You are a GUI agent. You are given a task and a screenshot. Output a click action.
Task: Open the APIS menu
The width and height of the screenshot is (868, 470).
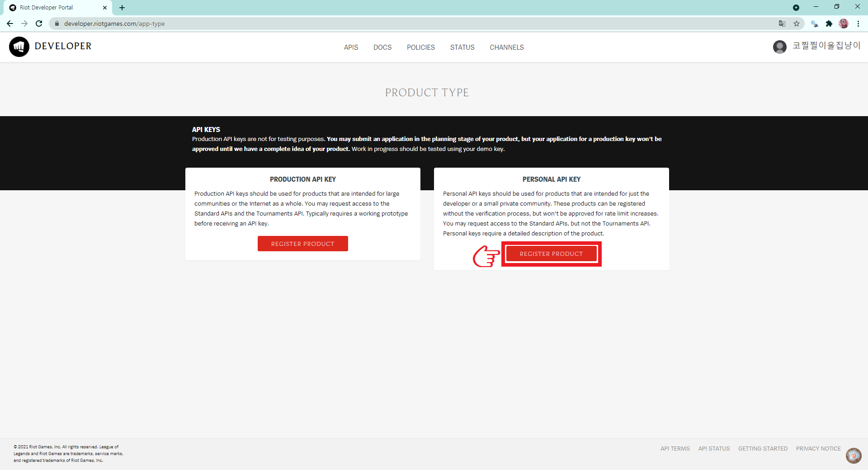point(351,47)
